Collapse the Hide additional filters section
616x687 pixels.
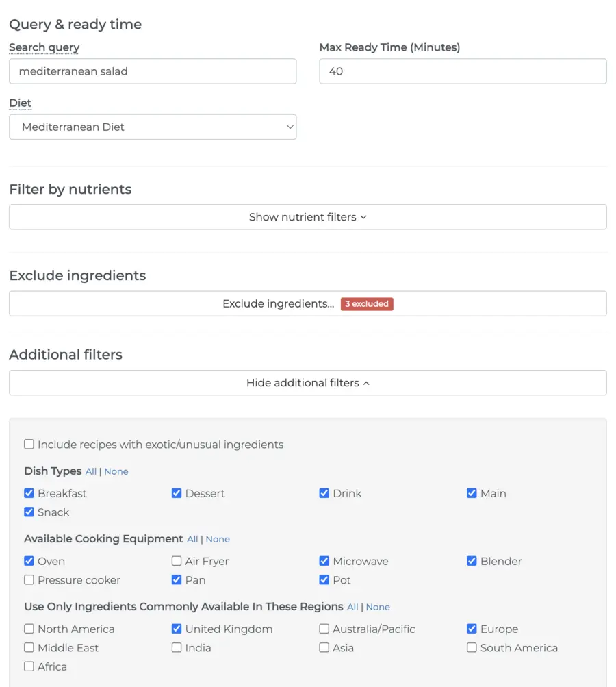click(x=307, y=382)
